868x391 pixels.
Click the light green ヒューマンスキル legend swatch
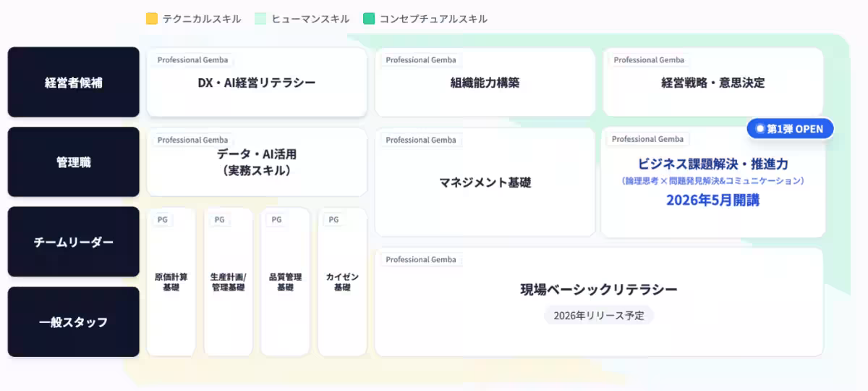click(x=260, y=19)
